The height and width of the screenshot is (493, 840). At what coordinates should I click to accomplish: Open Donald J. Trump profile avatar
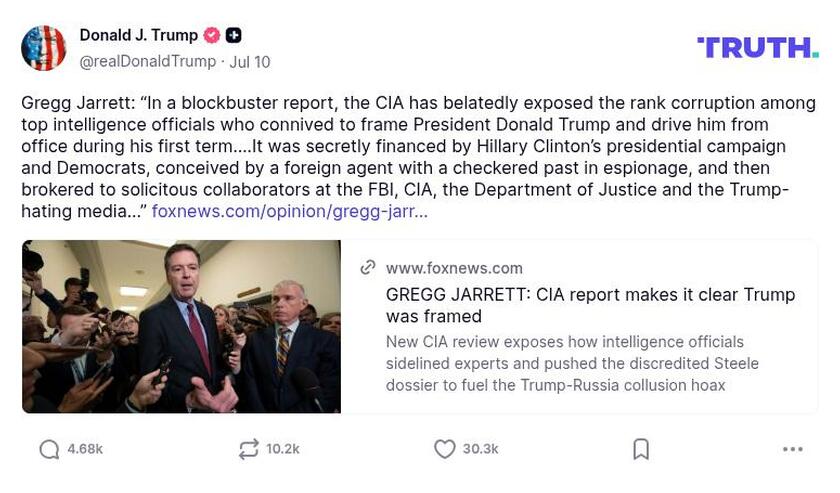(44, 48)
